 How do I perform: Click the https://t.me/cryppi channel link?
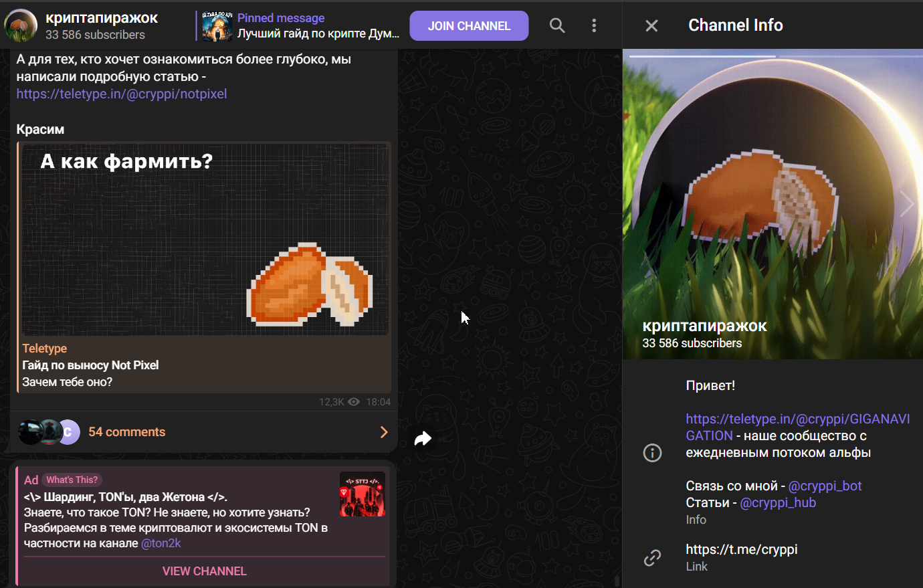(742, 549)
